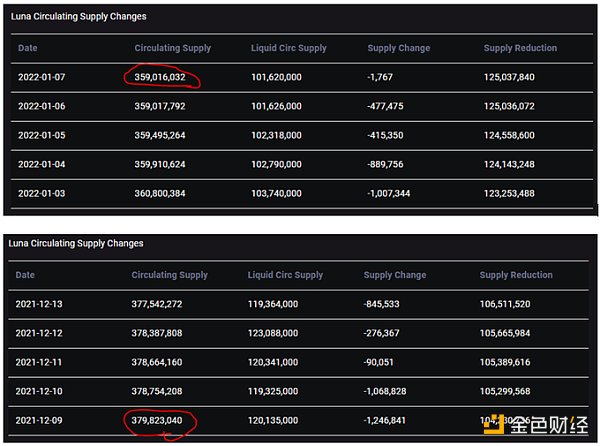Select the 2021-12-13 date cell
Viewport: 600px width, 446px height.
[39, 303]
